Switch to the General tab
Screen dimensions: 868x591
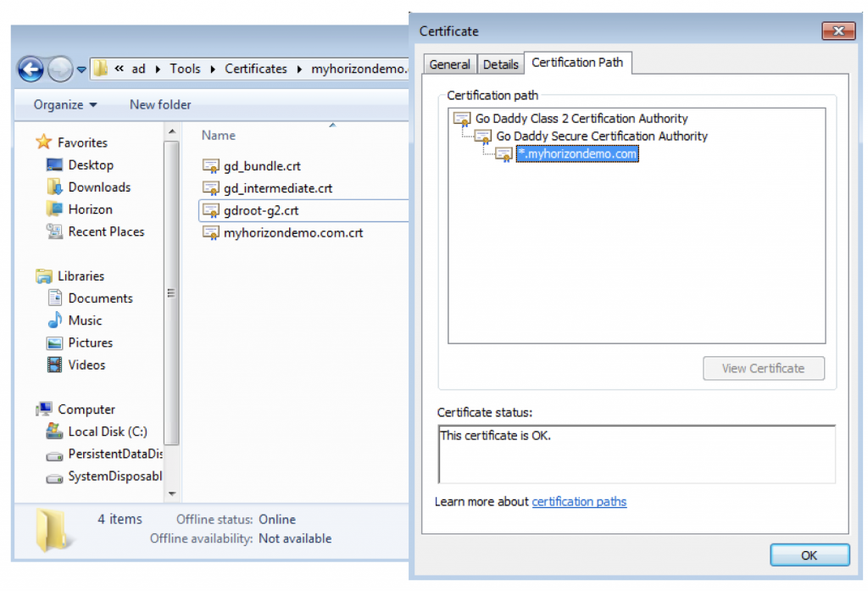click(449, 64)
